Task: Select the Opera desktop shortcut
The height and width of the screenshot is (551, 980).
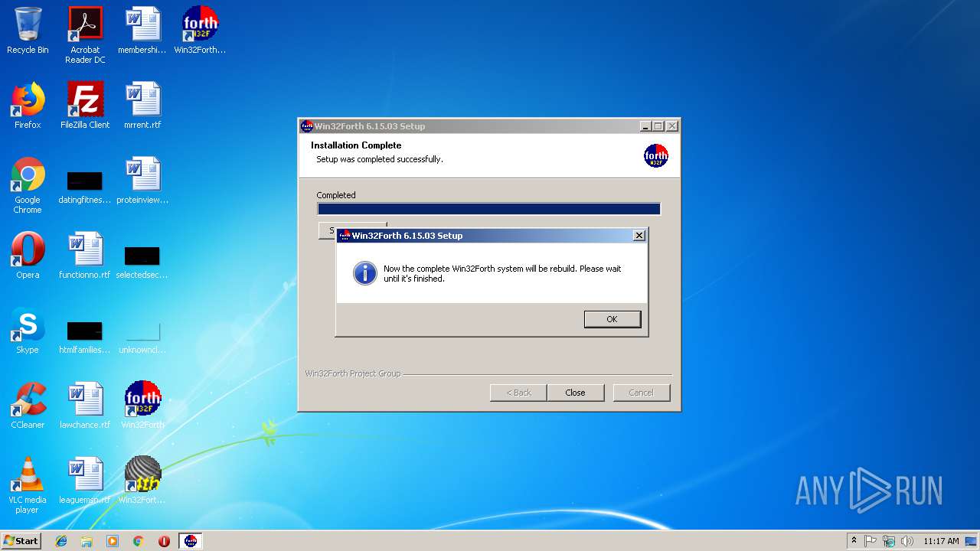Action: (x=28, y=256)
